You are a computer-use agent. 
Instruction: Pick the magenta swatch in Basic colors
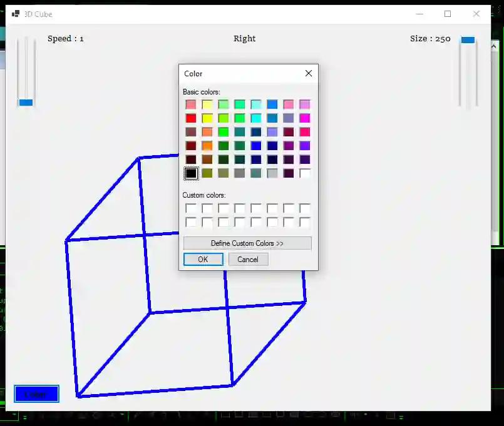[x=305, y=118]
